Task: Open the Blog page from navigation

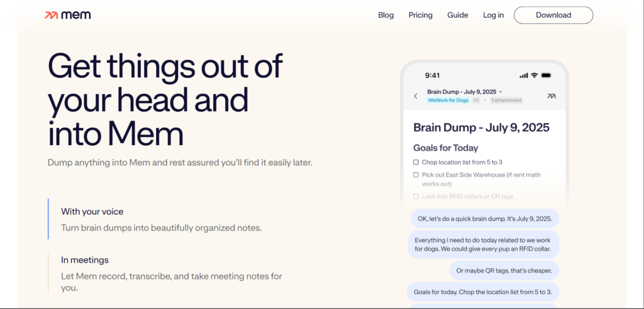Action: (x=386, y=15)
